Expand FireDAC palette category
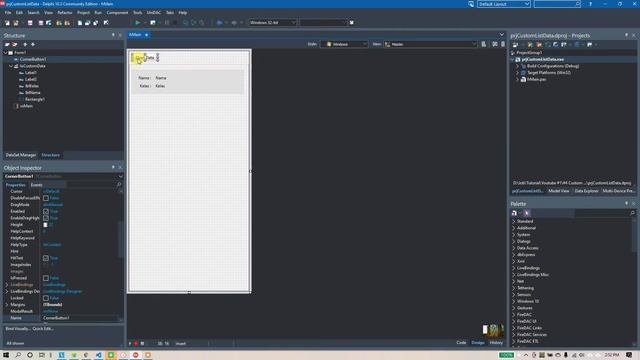 pos(514,315)
